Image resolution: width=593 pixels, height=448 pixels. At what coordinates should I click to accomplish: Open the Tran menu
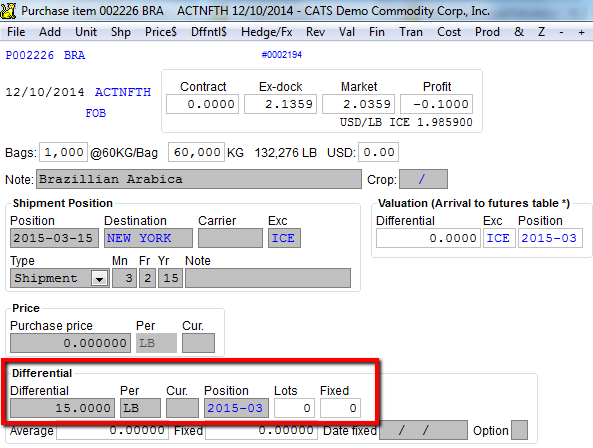click(411, 32)
